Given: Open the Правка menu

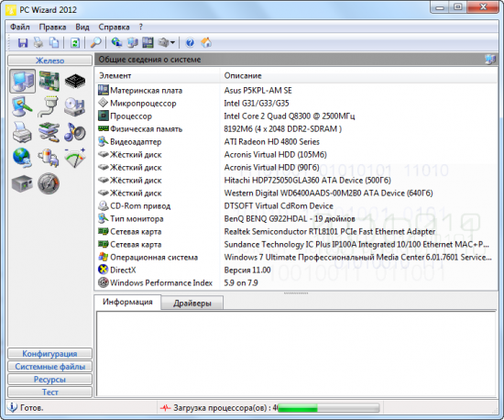Looking at the screenshot, I should point(52,27).
